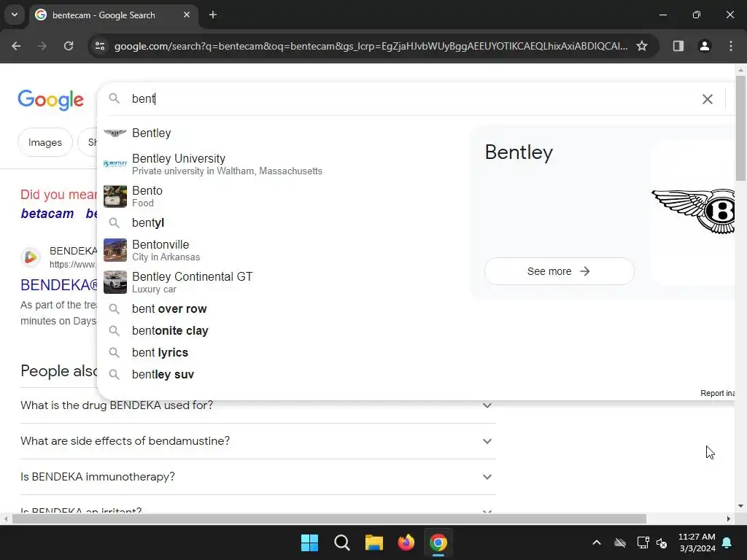The width and height of the screenshot is (747, 560).
Task: Select the Bentley suggestion
Action: (284, 133)
